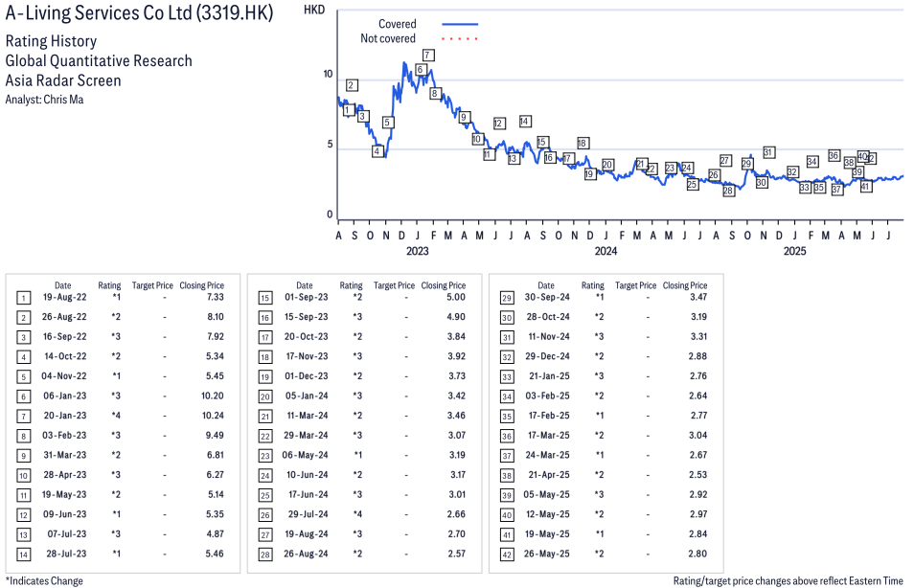
Task: Click the 10 value on the y-axis
Action: click(x=329, y=74)
